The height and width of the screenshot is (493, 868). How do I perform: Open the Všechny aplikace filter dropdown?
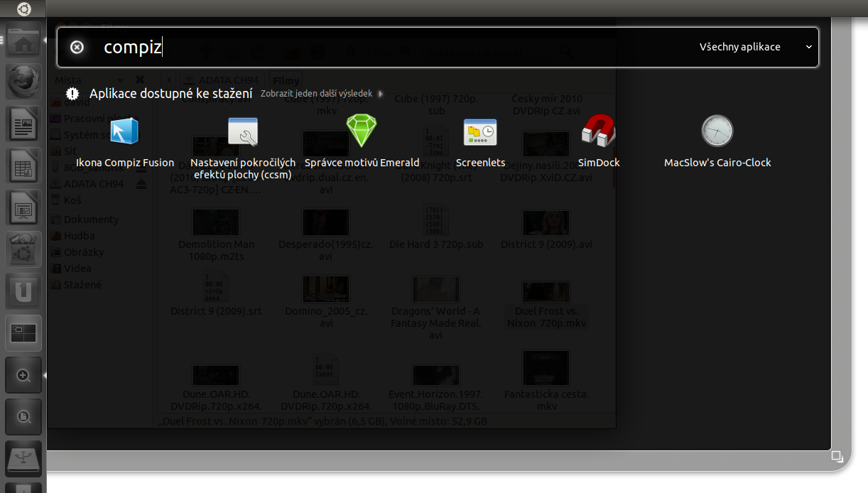pyautogui.click(x=756, y=47)
